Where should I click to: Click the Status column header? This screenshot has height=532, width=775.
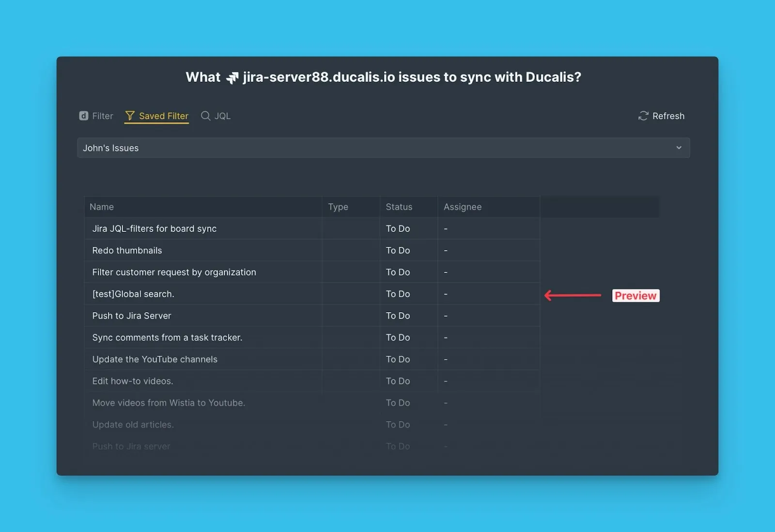pos(399,207)
